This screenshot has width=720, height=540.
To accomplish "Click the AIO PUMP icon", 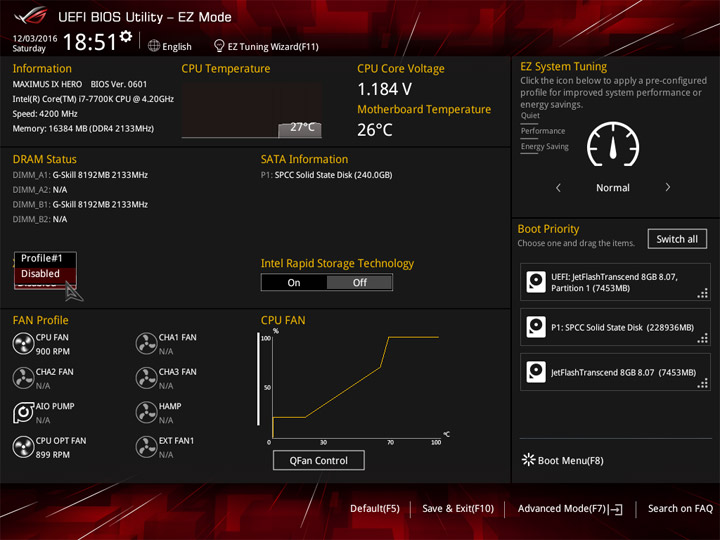I will coord(23,412).
